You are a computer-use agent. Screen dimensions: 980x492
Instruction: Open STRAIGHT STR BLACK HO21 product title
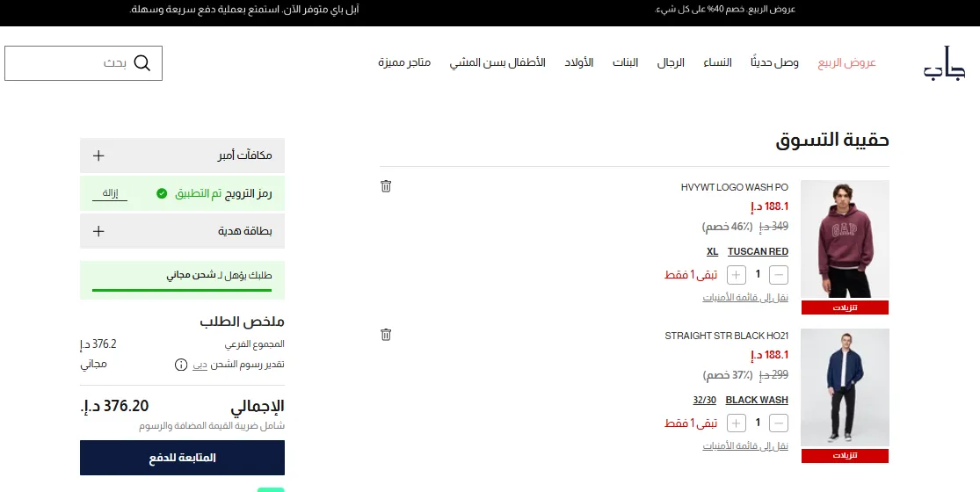[x=726, y=336]
